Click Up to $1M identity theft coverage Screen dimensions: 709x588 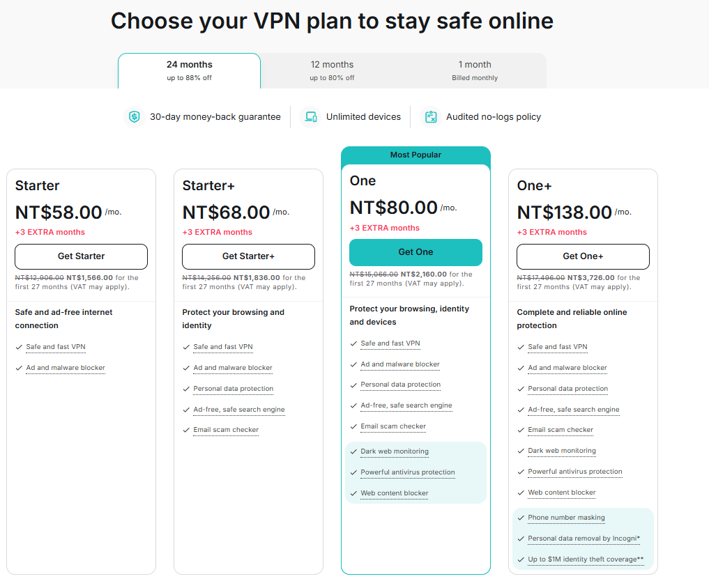point(586,559)
